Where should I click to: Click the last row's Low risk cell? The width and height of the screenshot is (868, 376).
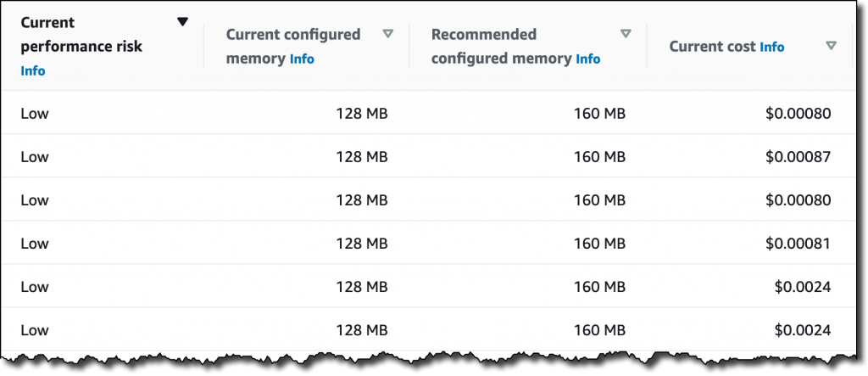click(x=35, y=330)
